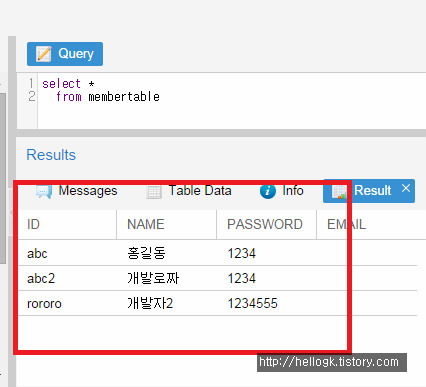Click the from keyword in the query
The image size is (426, 387).
69,97
